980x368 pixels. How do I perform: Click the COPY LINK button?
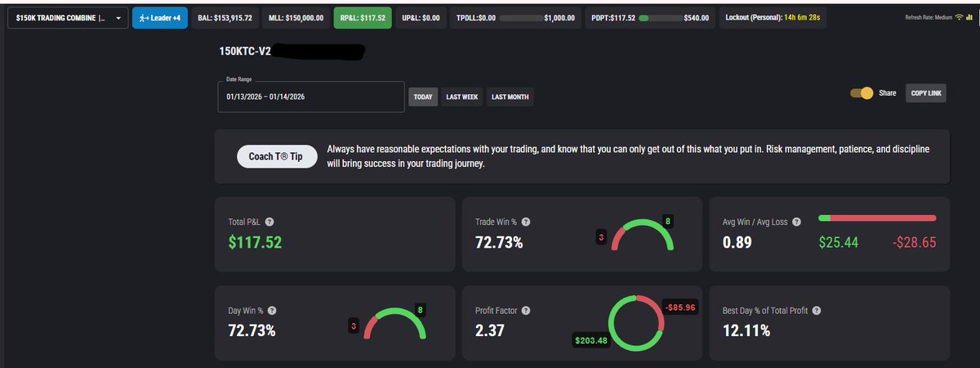(x=927, y=93)
